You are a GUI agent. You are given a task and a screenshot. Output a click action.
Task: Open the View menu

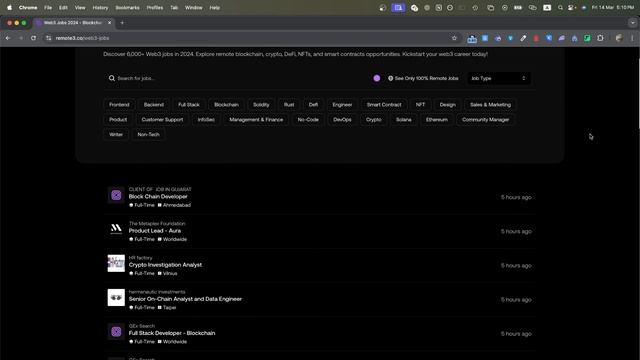(80, 7)
